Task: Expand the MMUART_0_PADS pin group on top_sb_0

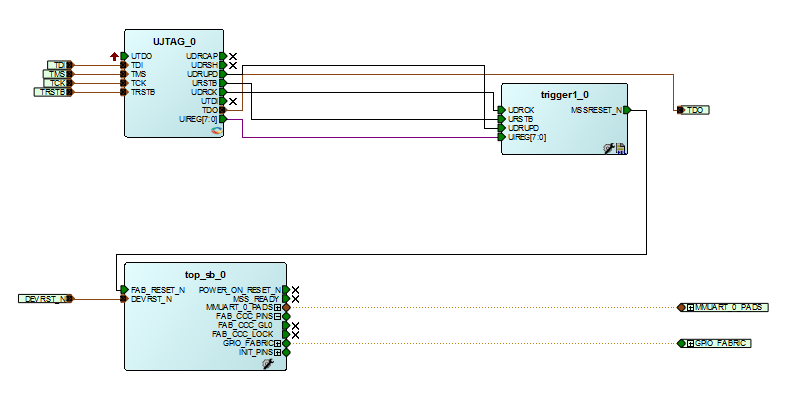Action: click(x=277, y=307)
